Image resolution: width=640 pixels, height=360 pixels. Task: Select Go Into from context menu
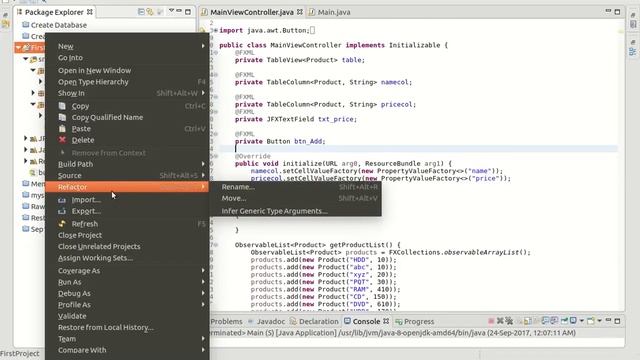click(127, 58)
